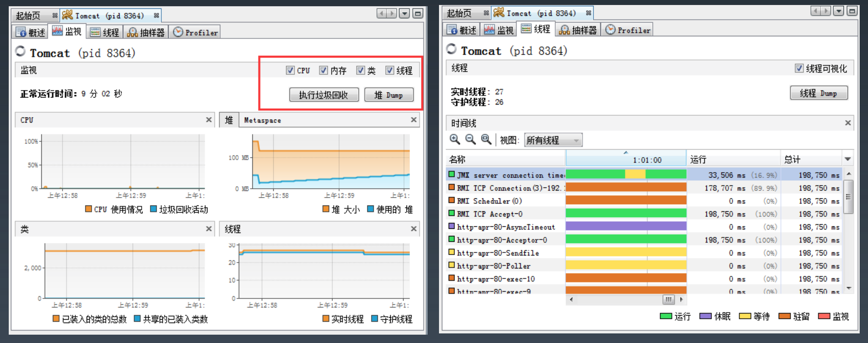The image size is (868, 343).
Task: Open 概述 tab in right window
Action: [462, 30]
